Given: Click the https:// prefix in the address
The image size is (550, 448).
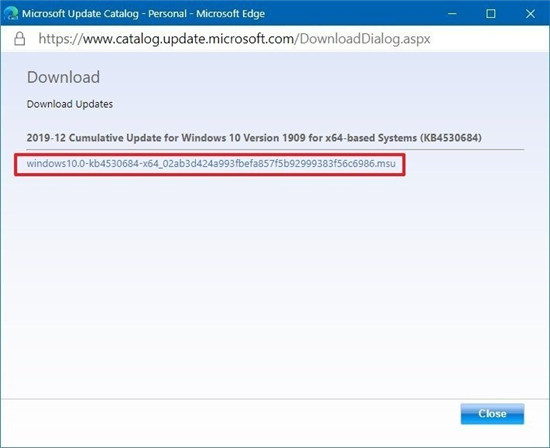Looking at the screenshot, I should pos(60,39).
